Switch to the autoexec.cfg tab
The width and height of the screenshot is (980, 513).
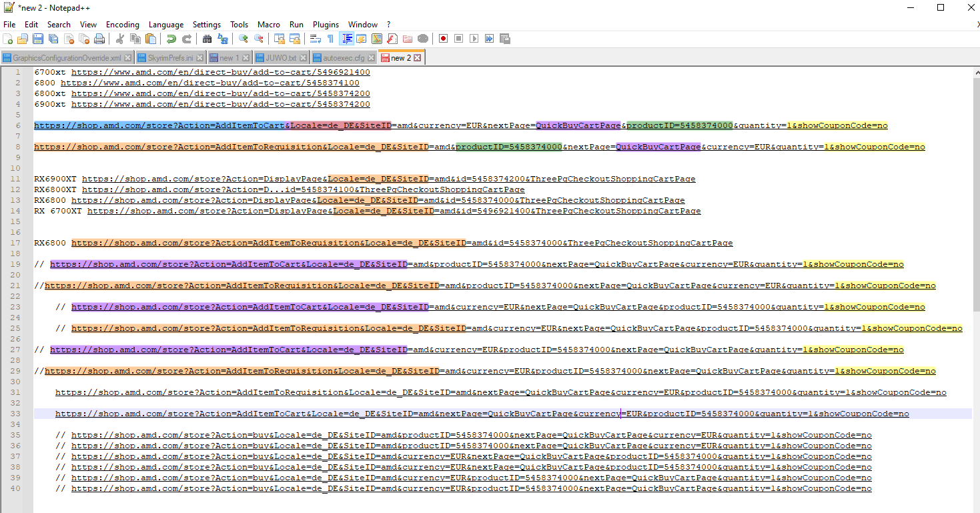click(344, 58)
